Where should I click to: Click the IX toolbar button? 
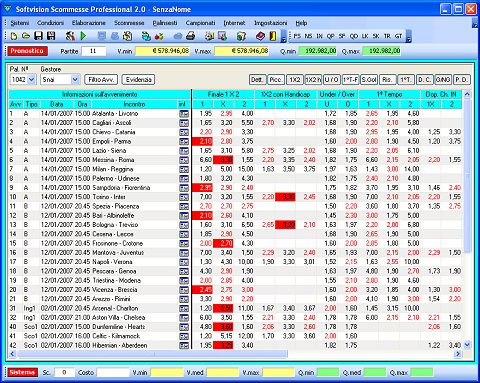[x=319, y=36]
